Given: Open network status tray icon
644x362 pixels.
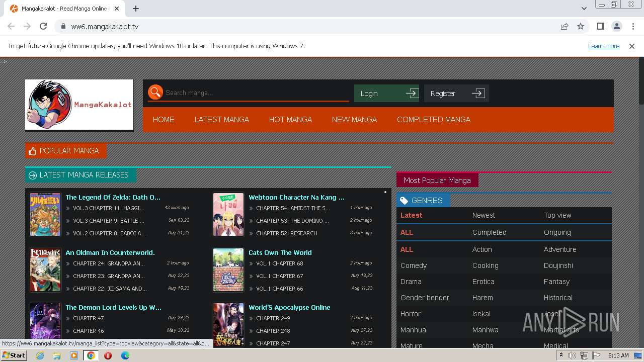Looking at the screenshot, I should tap(584, 355).
